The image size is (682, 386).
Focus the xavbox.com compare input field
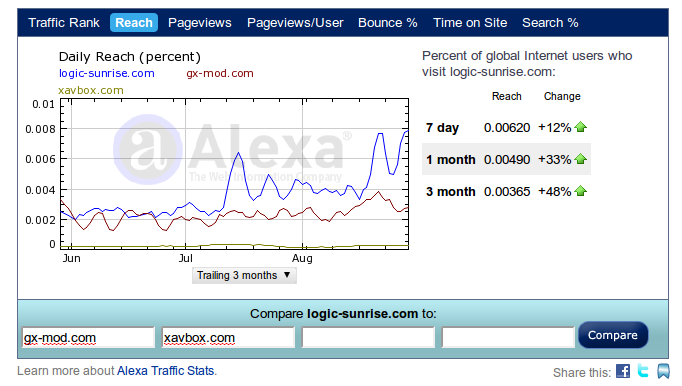point(228,338)
